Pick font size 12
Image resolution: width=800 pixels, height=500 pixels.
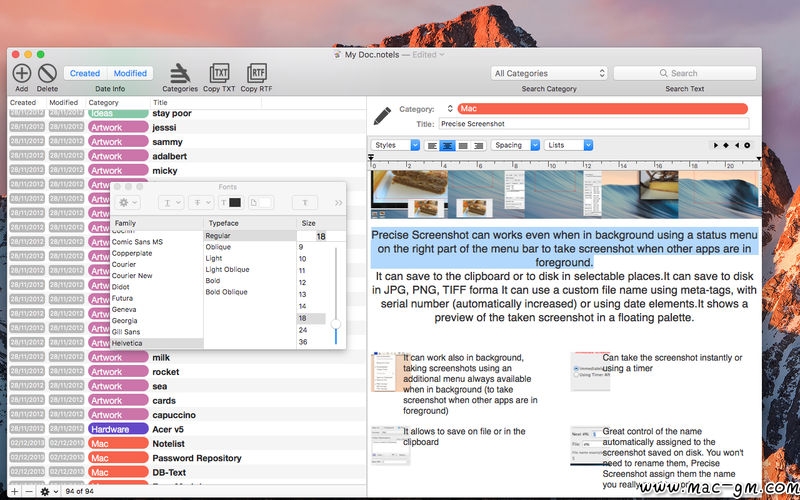(303, 283)
